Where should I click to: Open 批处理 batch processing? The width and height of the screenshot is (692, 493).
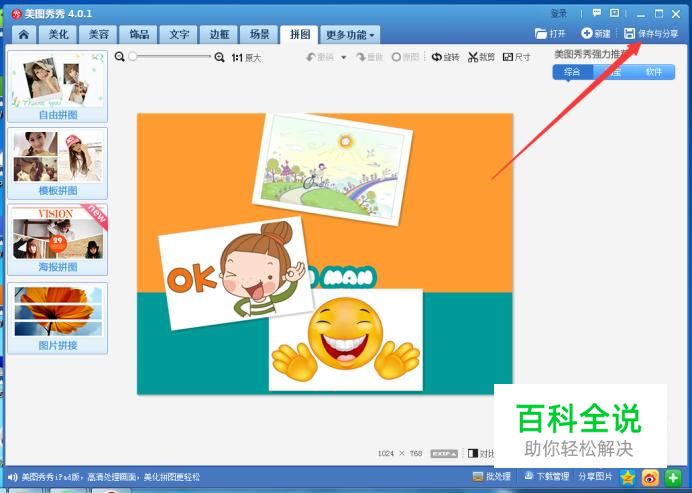point(491,477)
